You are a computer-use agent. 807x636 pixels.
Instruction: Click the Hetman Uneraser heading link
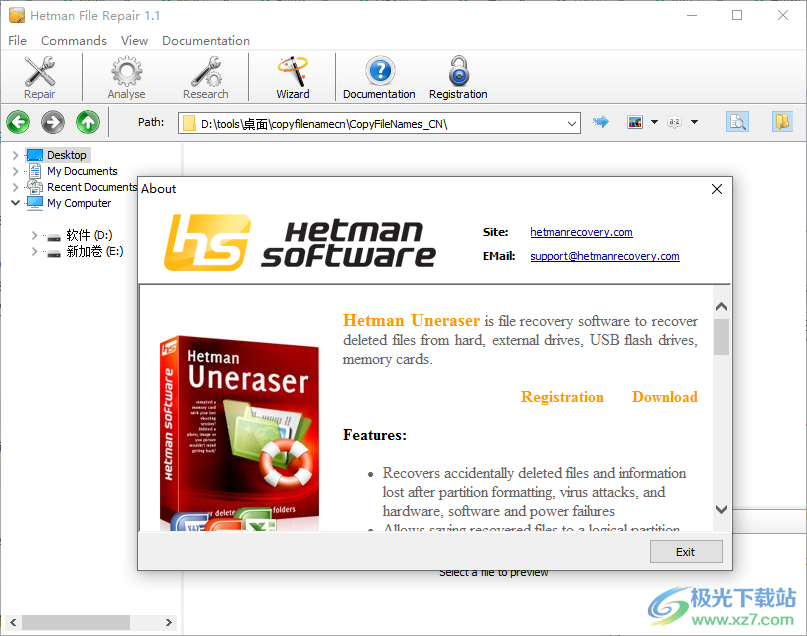(x=411, y=320)
